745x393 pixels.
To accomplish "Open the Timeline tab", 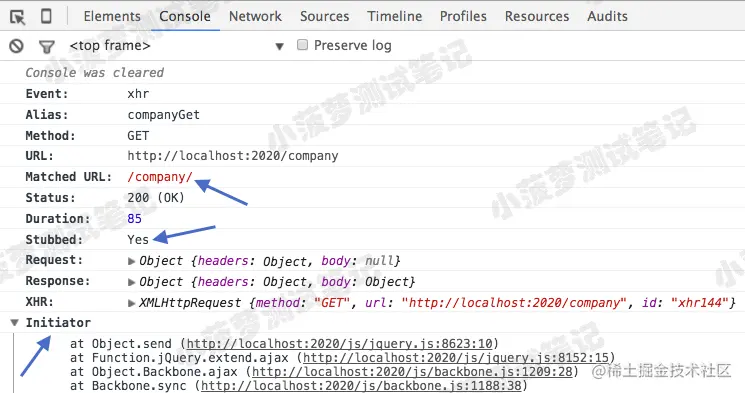I will [394, 16].
